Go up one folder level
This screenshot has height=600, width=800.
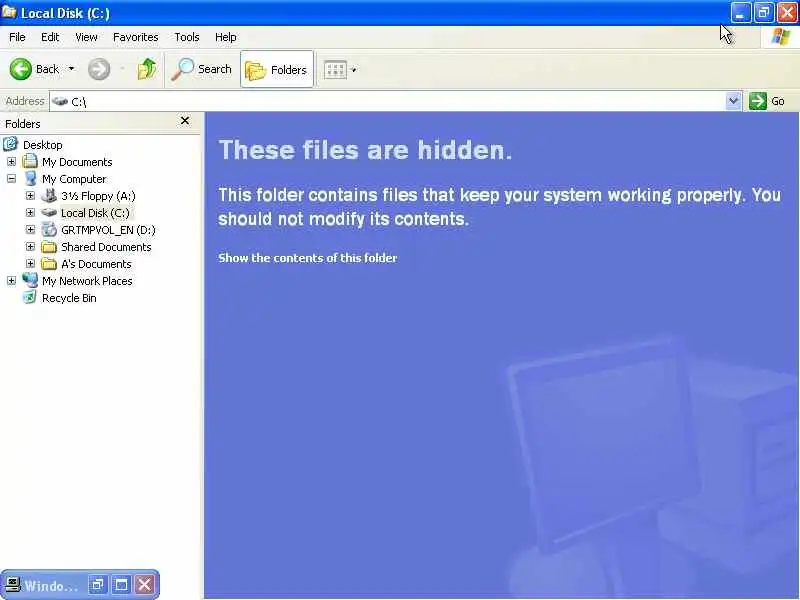(x=147, y=69)
